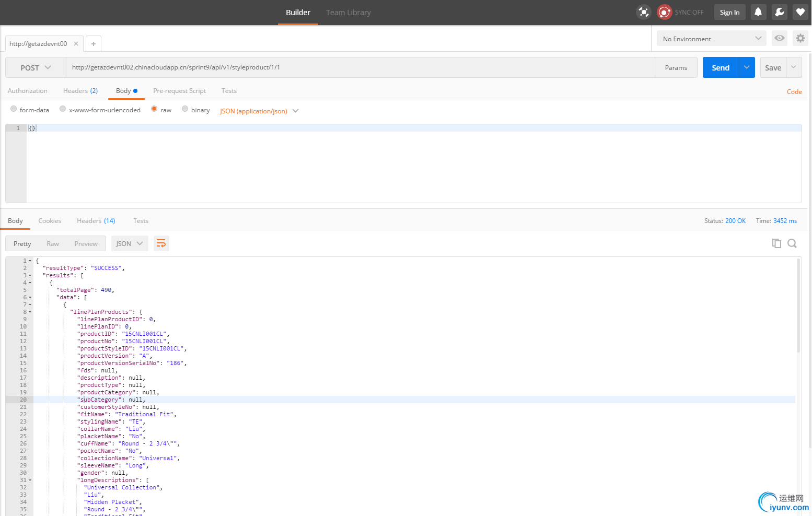Switch response view to Pretty
This screenshot has width=812, height=516.
click(22, 243)
